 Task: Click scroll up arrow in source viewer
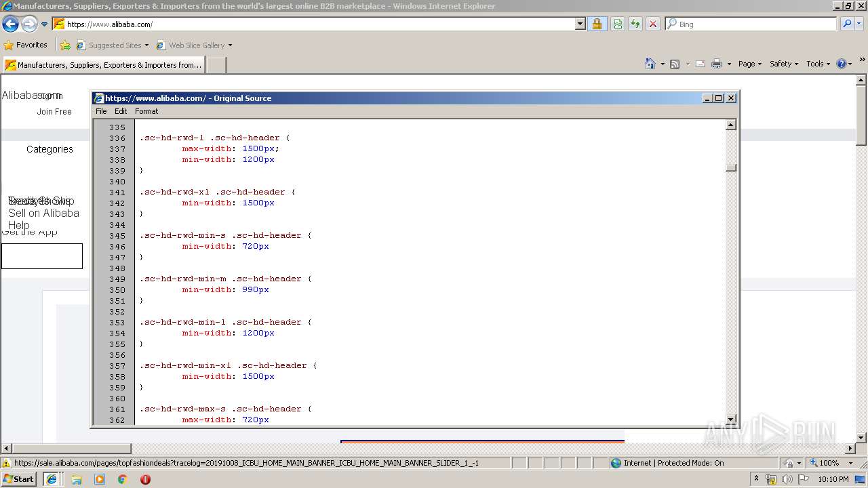731,125
